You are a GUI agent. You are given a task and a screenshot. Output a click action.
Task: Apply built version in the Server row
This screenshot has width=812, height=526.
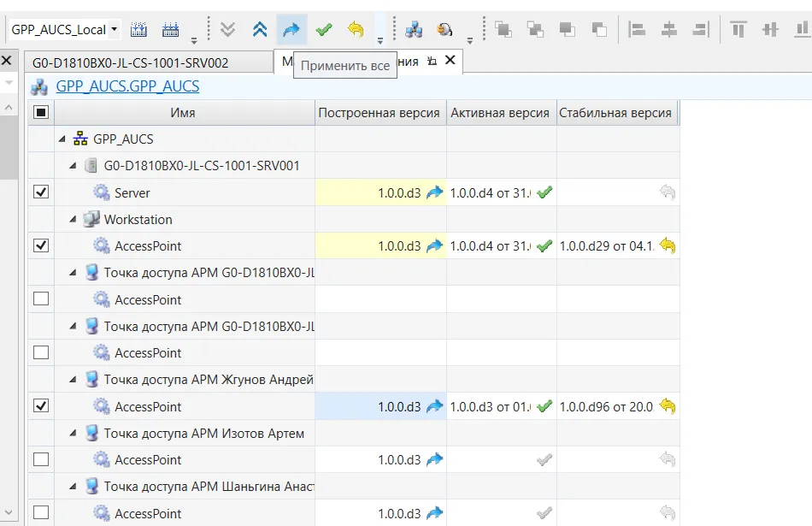(435, 192)
